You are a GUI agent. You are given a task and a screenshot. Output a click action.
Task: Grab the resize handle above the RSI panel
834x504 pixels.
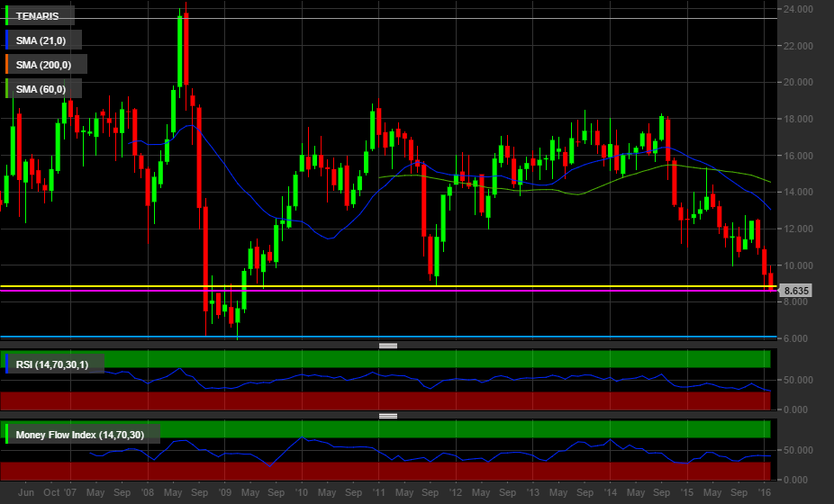(388, 345)
